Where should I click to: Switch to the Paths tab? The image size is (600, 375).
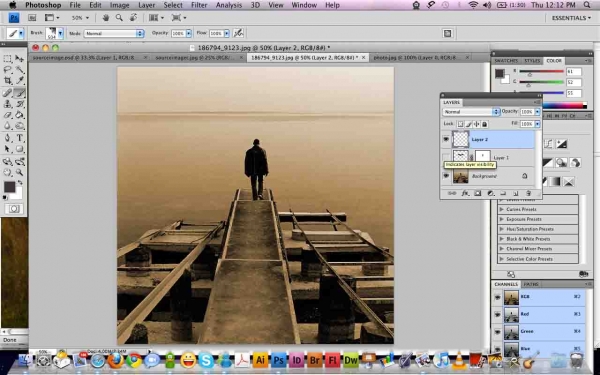coord(531,284)
